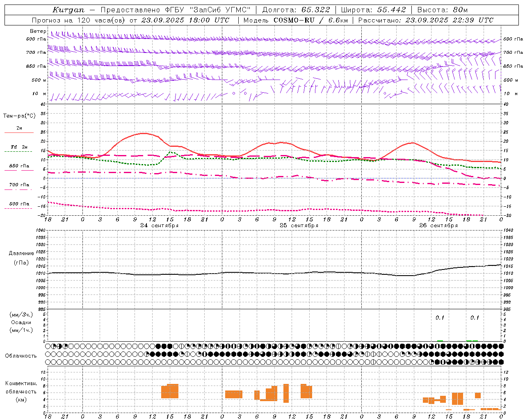Viewport: 525px width, 420px height.
Task: Click the '25 сентября' date label
Action: 299,226
